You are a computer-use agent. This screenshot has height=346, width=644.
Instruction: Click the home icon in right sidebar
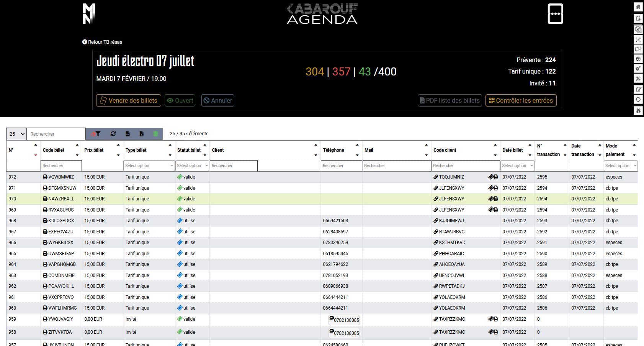click(x=638, y=7)
